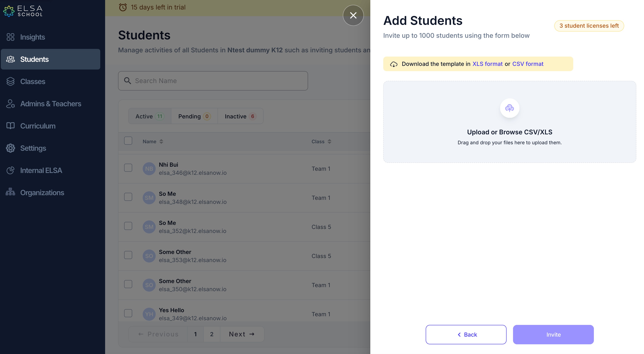Screen dimensions: 644x354
Task: Check the Yes Hello student row
Action: [x=128, y=313]
